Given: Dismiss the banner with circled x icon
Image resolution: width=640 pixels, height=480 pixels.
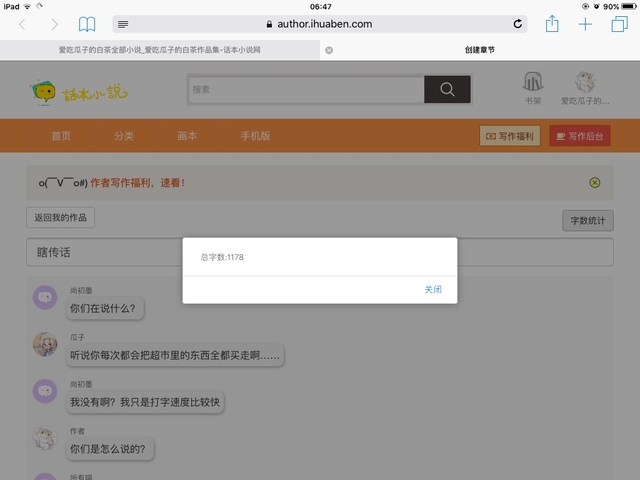Looking at the screenshot, I should pyautogui.click(x=595, y=182).
